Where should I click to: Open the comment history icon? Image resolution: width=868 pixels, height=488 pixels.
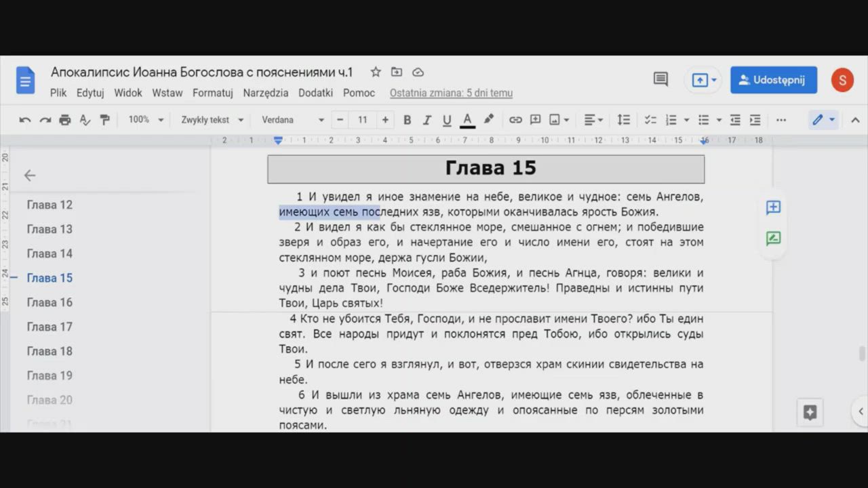(x=660, y=79)
